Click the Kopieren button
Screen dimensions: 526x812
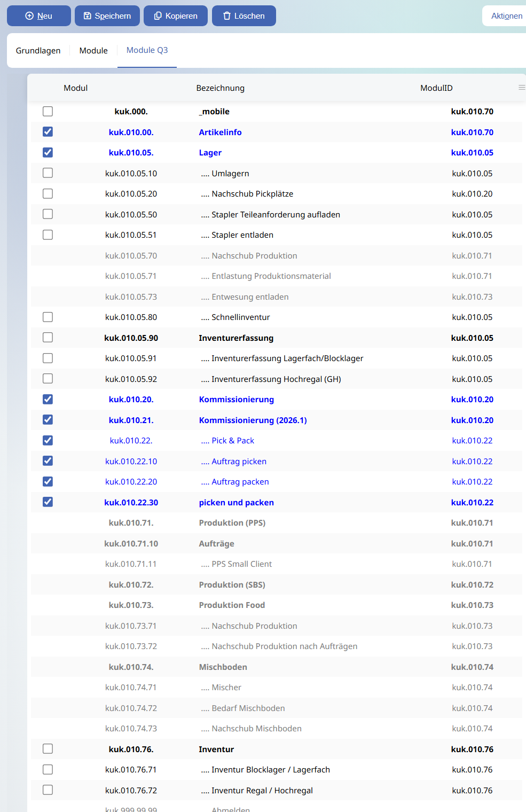click(x=176, y=16)
